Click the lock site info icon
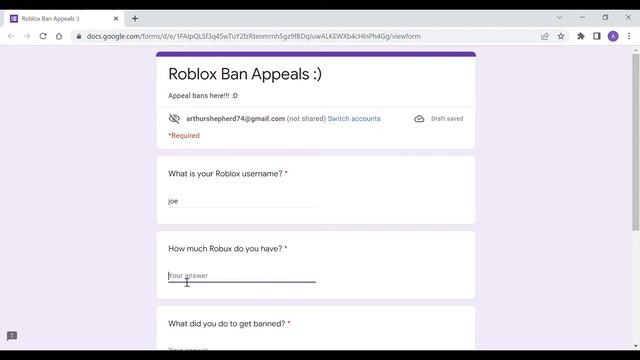 pos(79,36)
